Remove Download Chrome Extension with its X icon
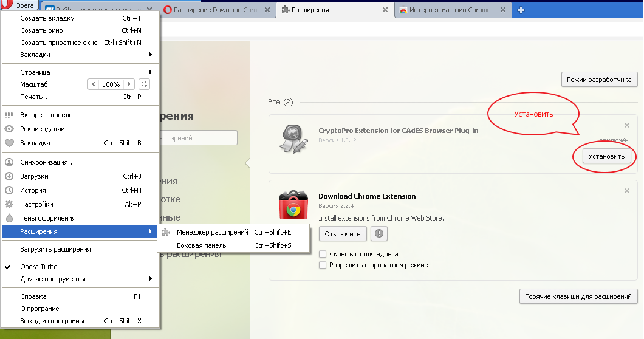Image resolution: width=644 pixels, height=339 pixels. click(x=626, y=191)
